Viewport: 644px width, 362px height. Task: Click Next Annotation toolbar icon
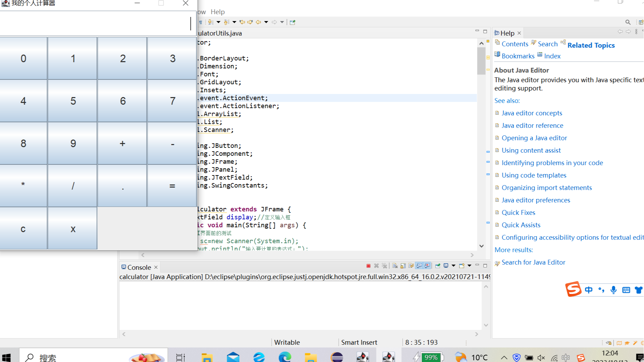211,22
